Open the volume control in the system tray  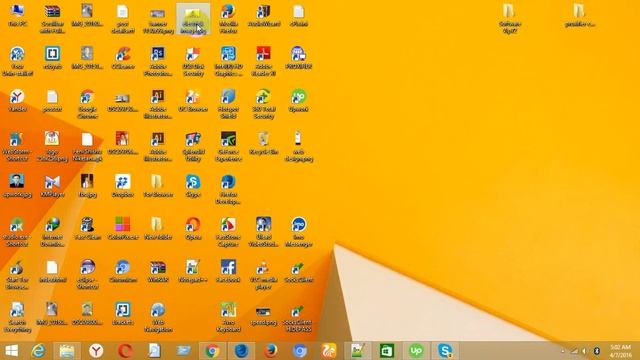click(584, 351)
